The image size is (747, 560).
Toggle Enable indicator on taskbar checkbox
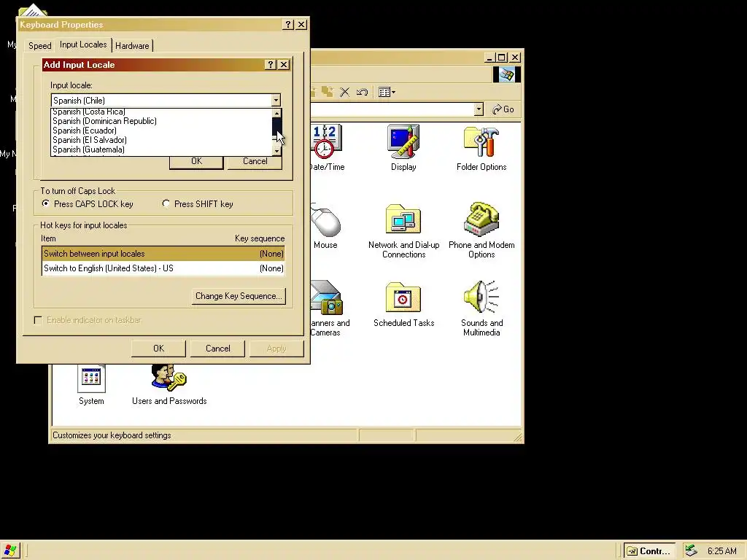click(x=38, y=320)
